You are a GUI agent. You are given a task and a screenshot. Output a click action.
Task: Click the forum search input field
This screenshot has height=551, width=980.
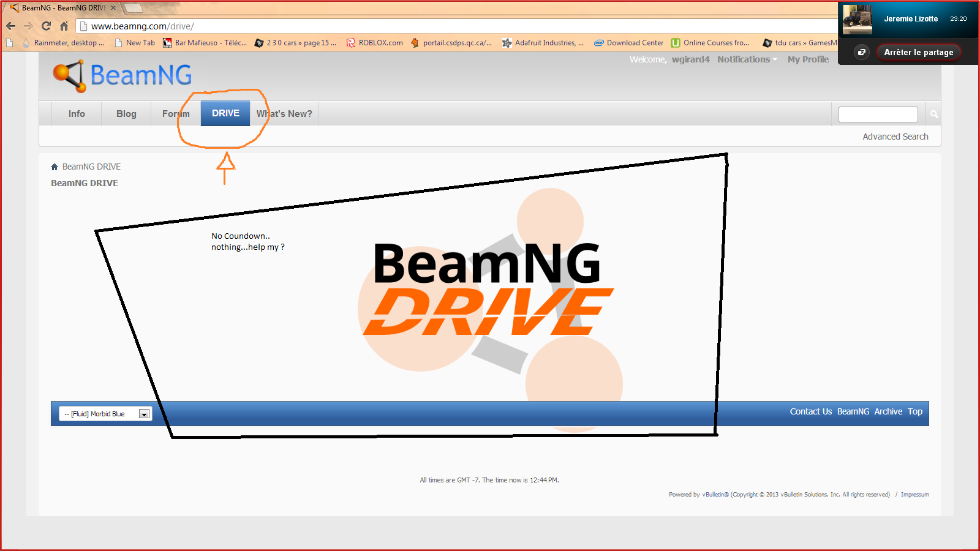(878, 114)
